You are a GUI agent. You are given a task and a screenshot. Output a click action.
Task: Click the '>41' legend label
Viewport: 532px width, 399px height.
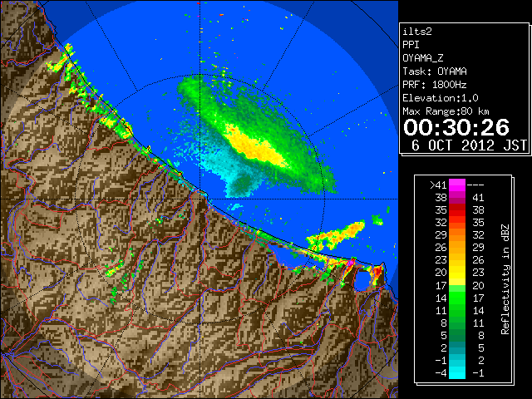click(x=438, y=185)
